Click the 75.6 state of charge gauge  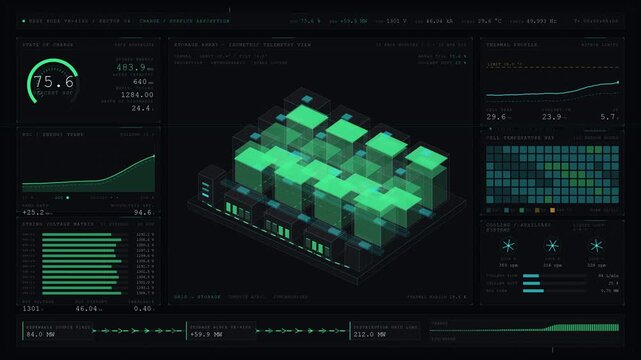[x=53, y=81]
